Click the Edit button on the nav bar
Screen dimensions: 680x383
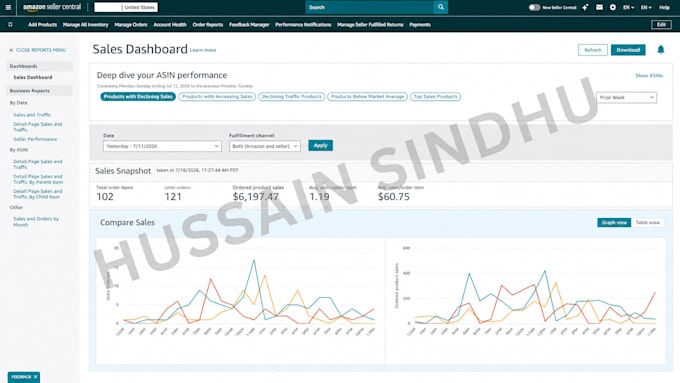tap(661, 25)
